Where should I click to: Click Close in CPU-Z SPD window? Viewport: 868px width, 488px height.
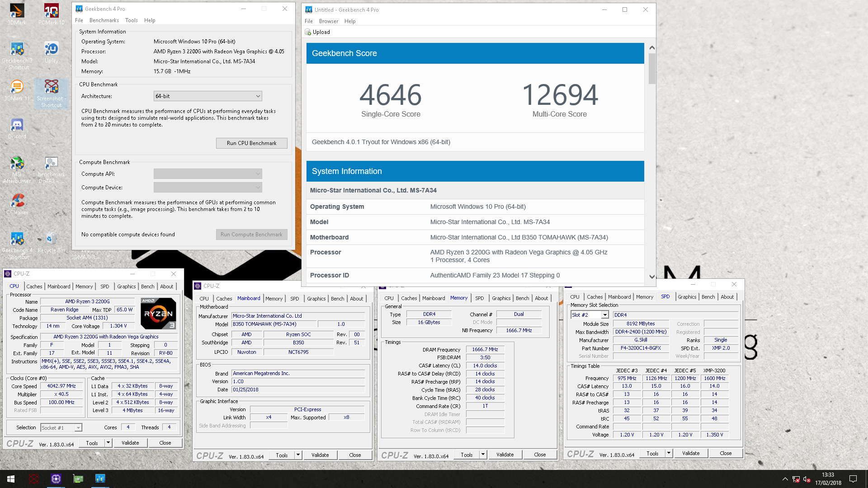726,453
